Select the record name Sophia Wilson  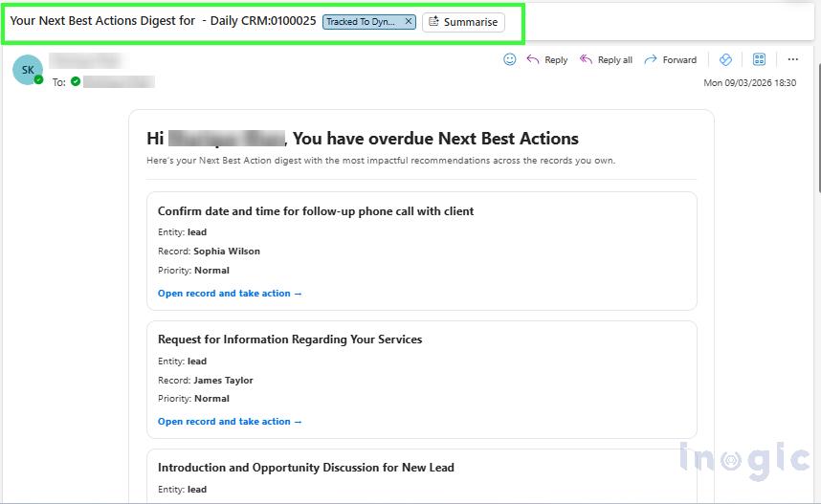(227, 252)
